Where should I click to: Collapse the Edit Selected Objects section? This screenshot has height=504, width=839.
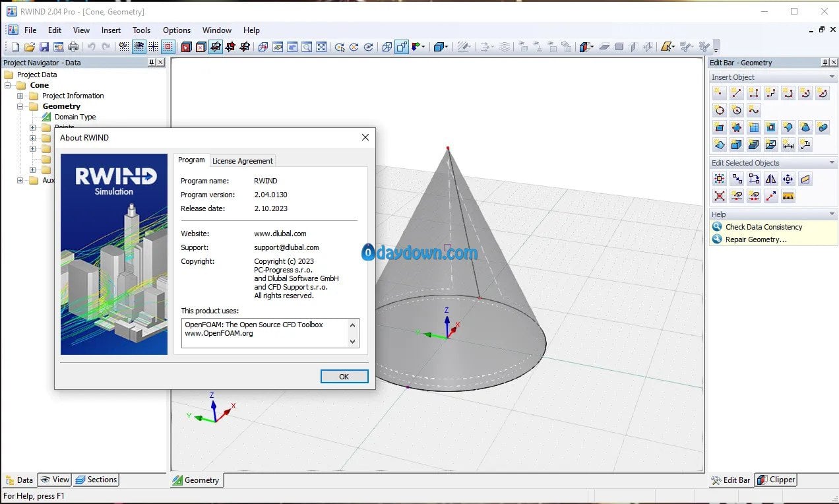coord(832,162)
